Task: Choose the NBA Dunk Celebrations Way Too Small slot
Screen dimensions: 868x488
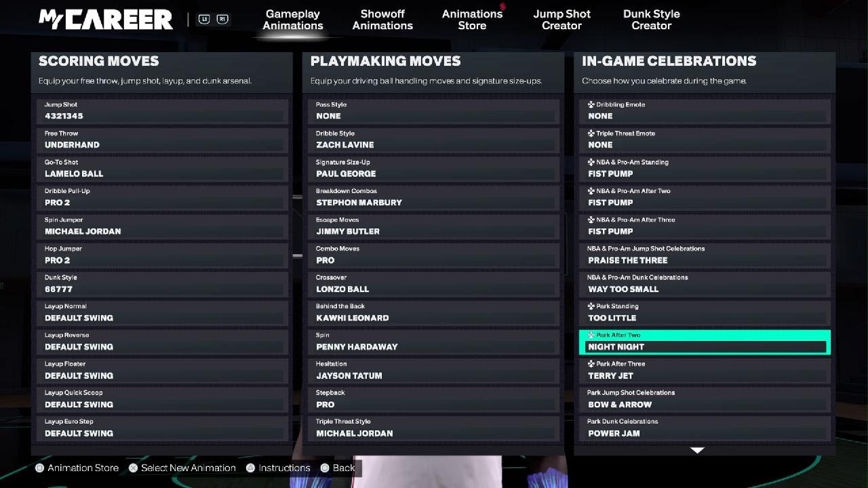Action: click(705, 284)
